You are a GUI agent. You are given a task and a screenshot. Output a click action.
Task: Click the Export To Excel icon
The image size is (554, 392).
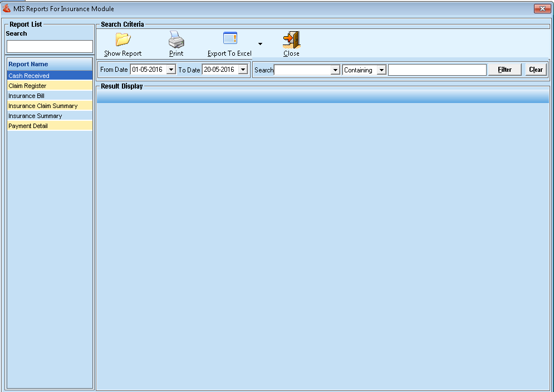pyautogui.click(x=230, y=38)
